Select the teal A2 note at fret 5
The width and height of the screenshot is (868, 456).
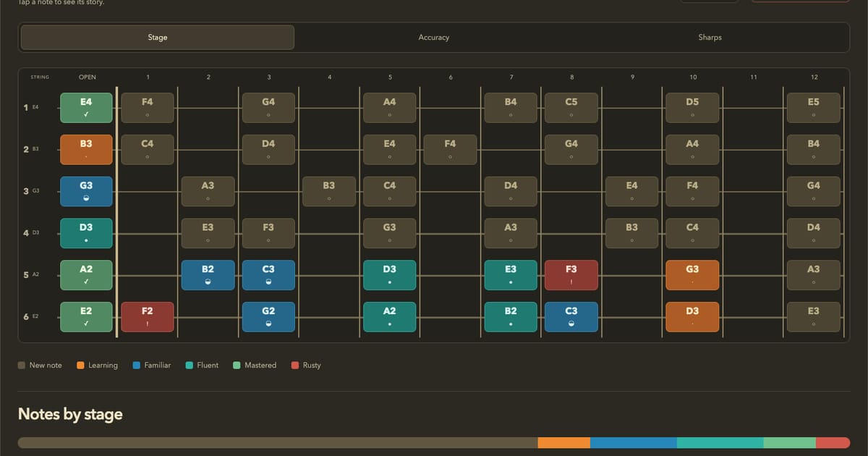coord(390,317)
